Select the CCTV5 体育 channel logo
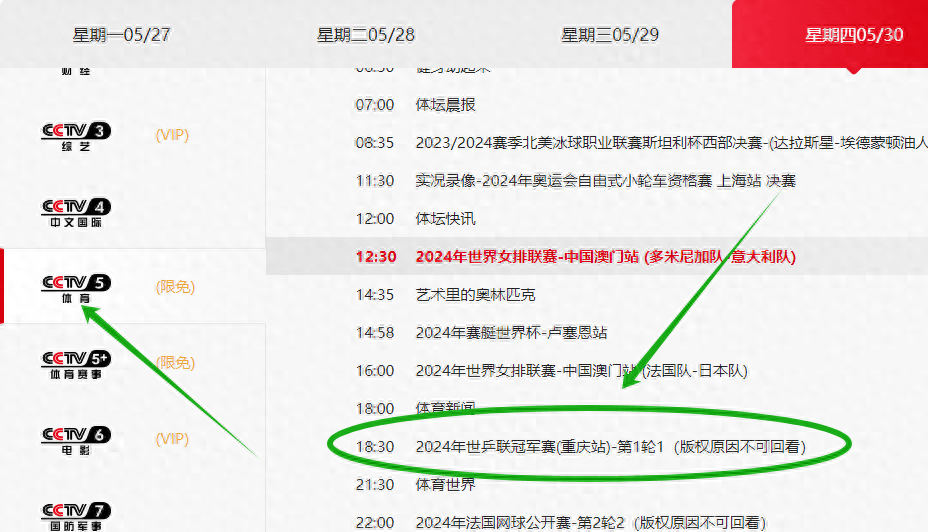 [76, 289]
